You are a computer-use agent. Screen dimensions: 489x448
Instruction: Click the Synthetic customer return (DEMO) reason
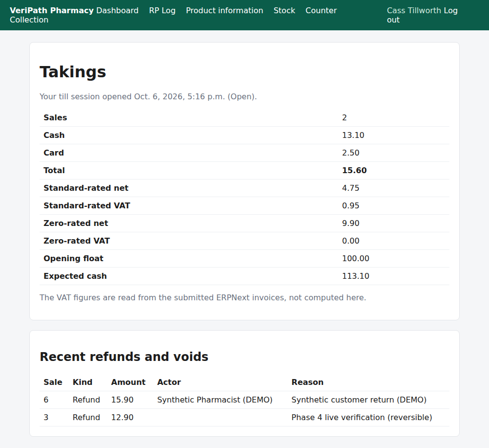[358, 400]
